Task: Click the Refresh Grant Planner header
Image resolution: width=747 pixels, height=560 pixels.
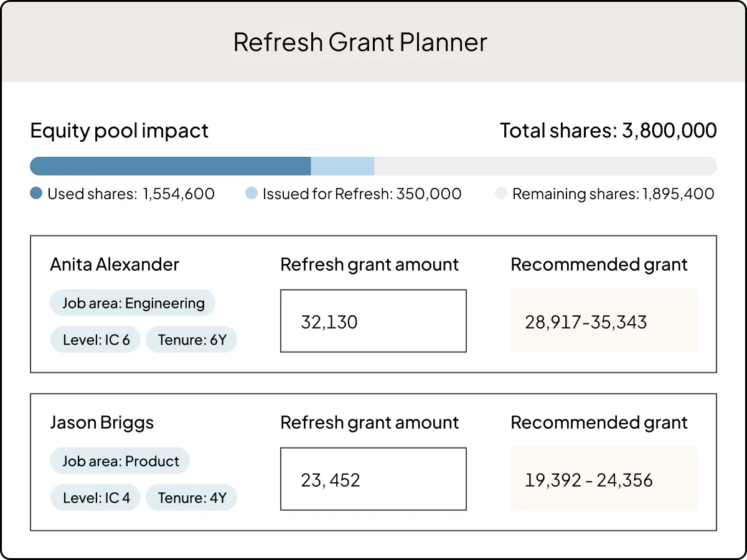Action: coord(360,42)
